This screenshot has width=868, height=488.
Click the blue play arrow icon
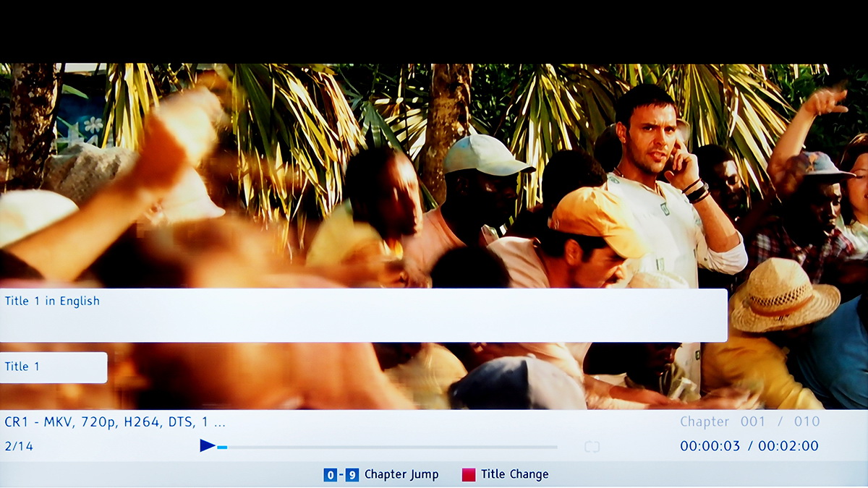pos(208,446)
